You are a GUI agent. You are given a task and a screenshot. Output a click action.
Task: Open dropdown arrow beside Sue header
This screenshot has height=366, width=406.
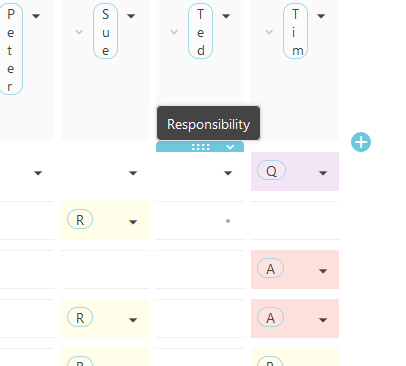[131, 16]
